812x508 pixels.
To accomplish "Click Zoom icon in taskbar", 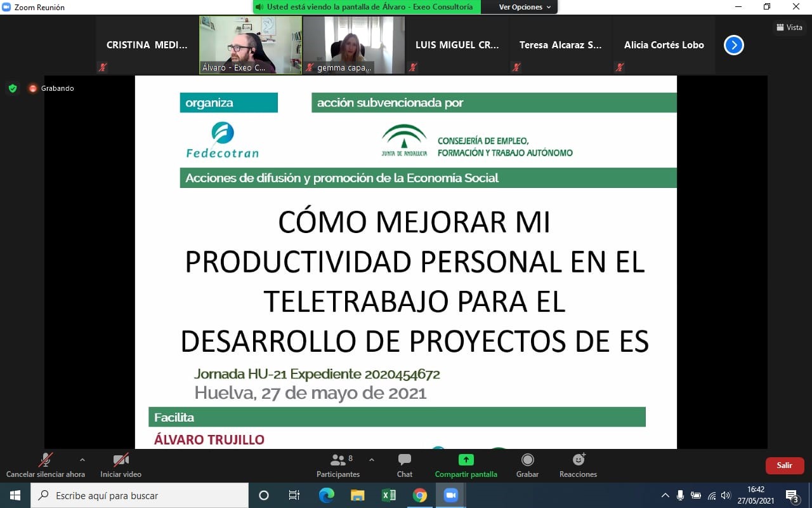I will (x=450, y=495).
